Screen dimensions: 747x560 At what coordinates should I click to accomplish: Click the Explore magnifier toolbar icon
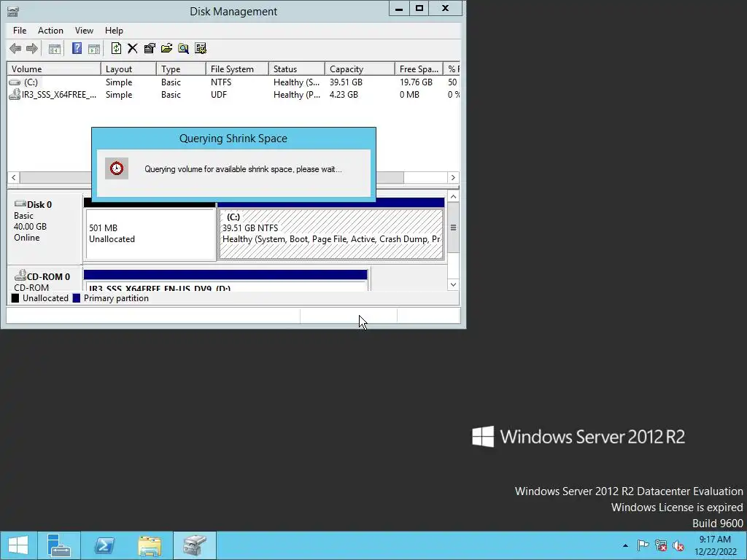[183, 48]
